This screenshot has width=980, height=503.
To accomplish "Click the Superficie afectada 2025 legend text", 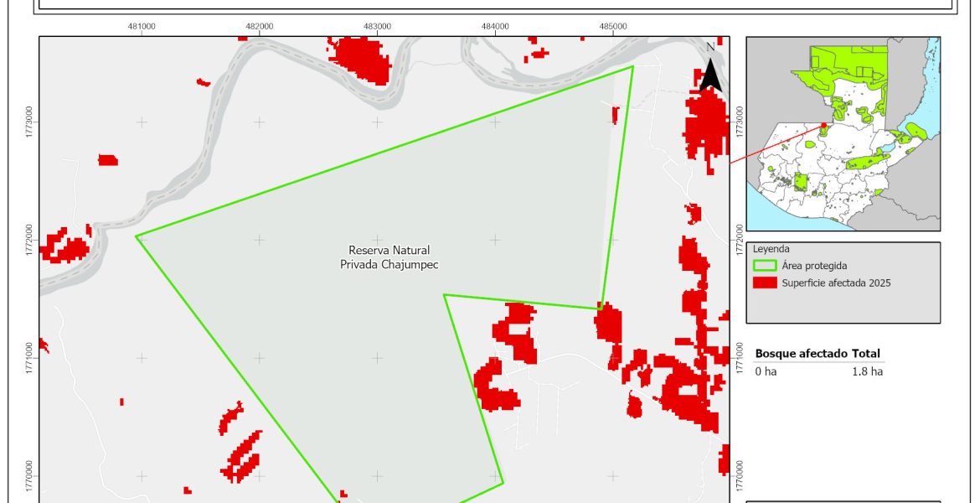I will pos(835,283).
